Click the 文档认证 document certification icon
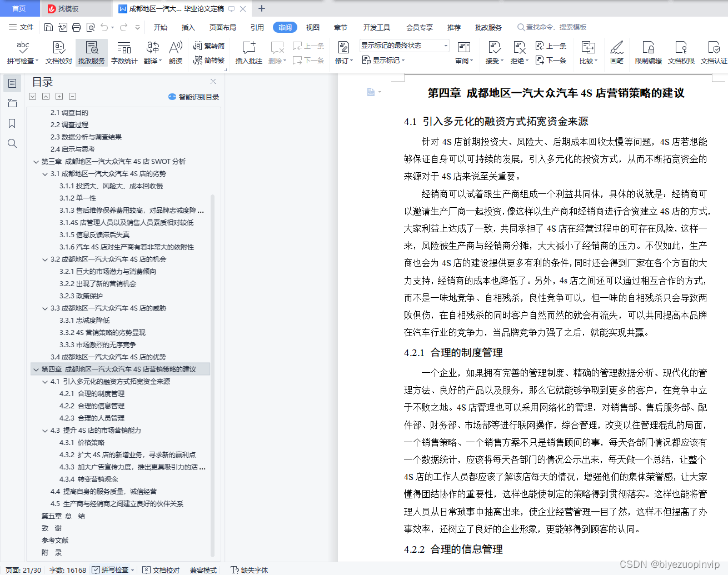Image resolution: width=728 pixels, height=575 pixels. [714, 53]
